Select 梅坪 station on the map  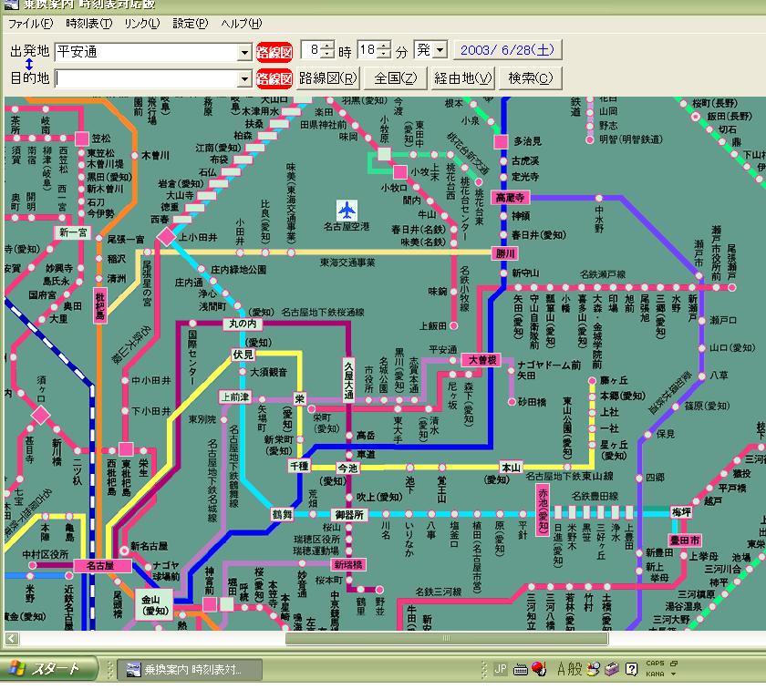pyautogui.click(x=681, y=512)
